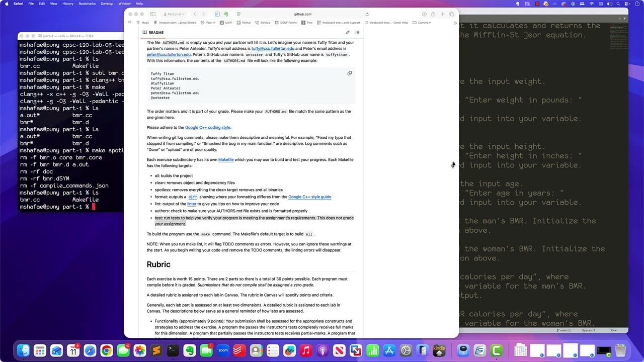Open Numbers from the Dock
This screenshot has height=362, width=644.
[x=372, y=350]
